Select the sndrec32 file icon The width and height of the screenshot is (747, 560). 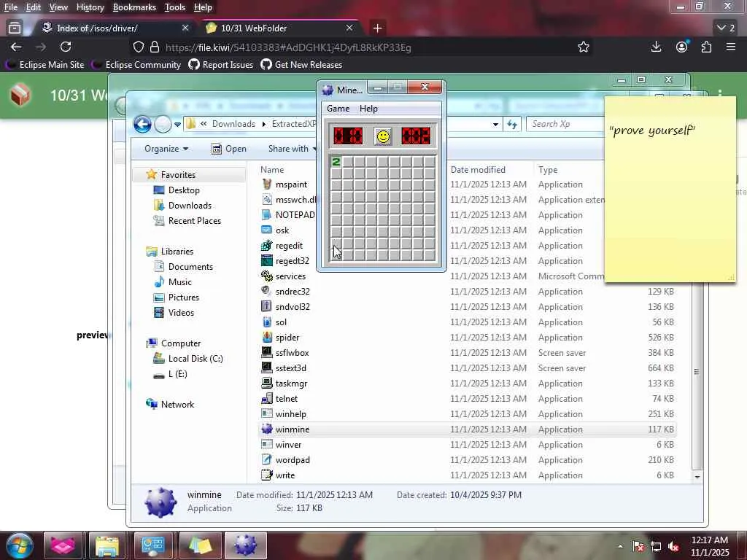tap(267, 291)
